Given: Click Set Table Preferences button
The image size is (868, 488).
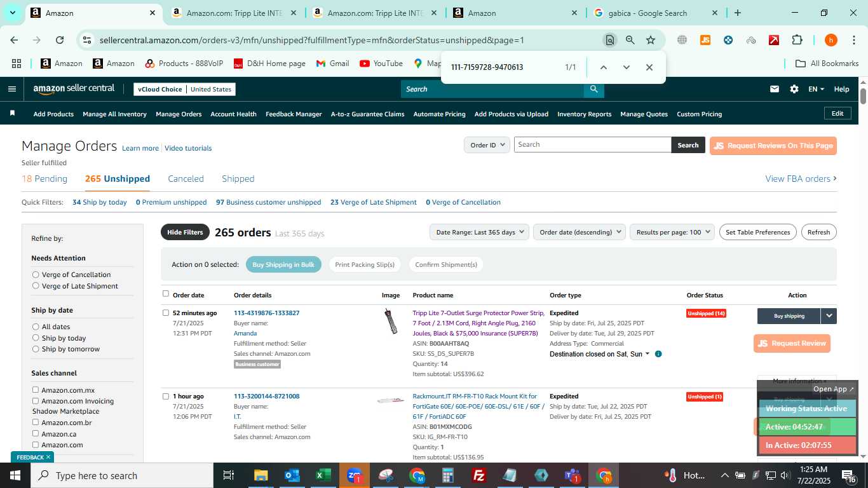Looking at the screenshot, I should pos(757,232).
